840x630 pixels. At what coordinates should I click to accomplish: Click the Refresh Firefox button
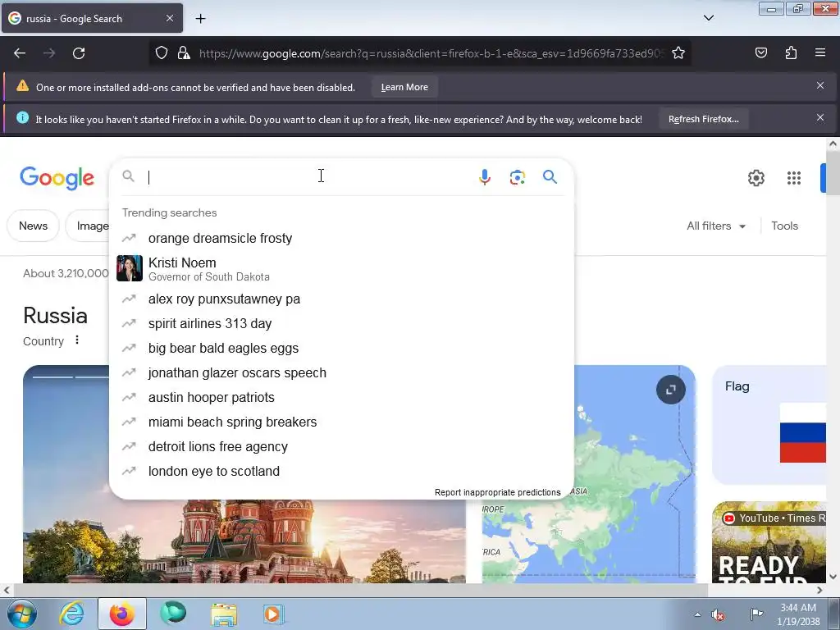click(x=703, y=119)
